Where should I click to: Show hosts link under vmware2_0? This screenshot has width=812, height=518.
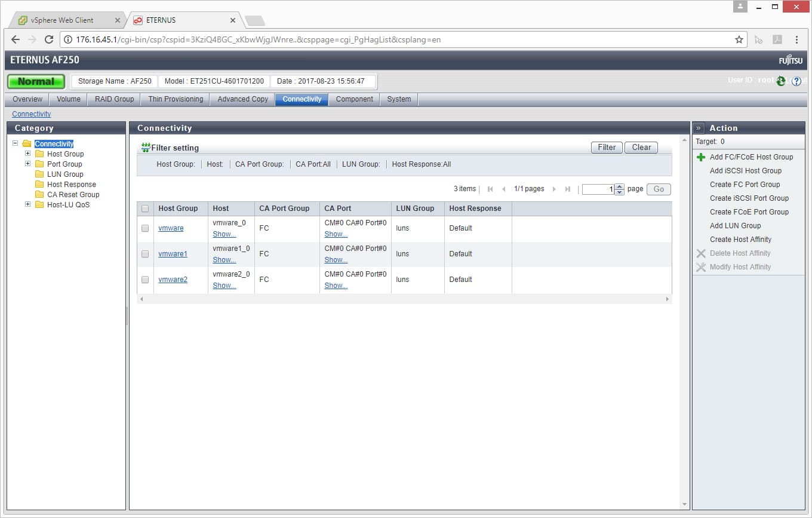[x=224, y=286]
